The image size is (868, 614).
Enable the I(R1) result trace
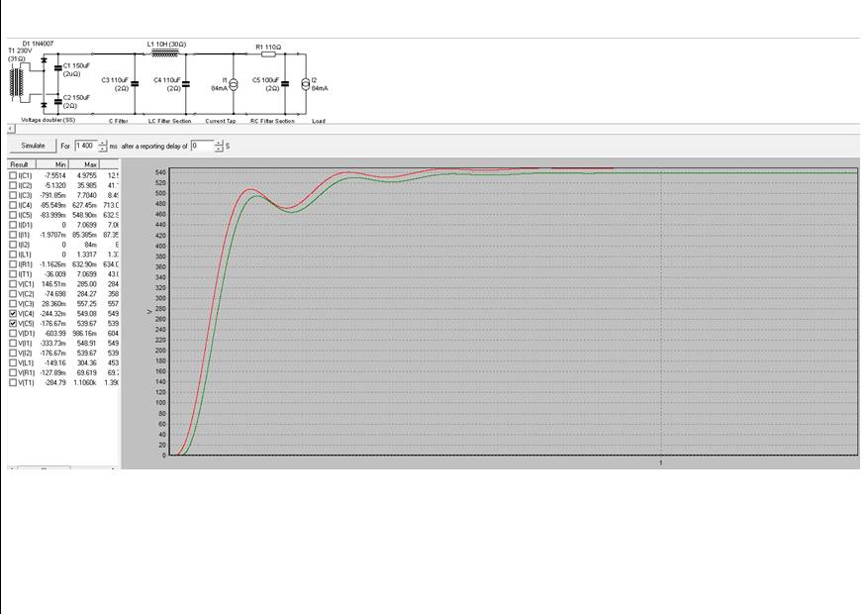tap(13, 264)
